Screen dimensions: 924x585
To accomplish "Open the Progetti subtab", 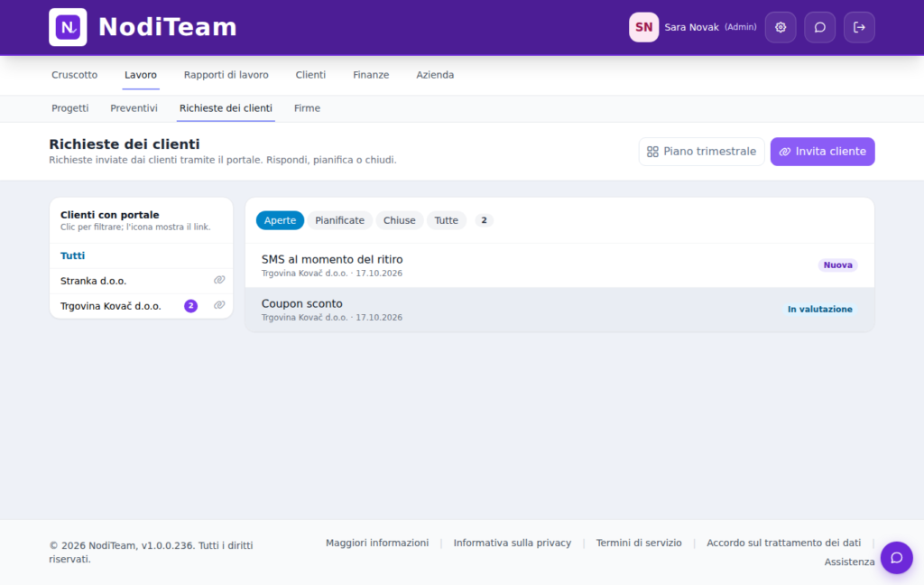I will click(x=70, y=108).
